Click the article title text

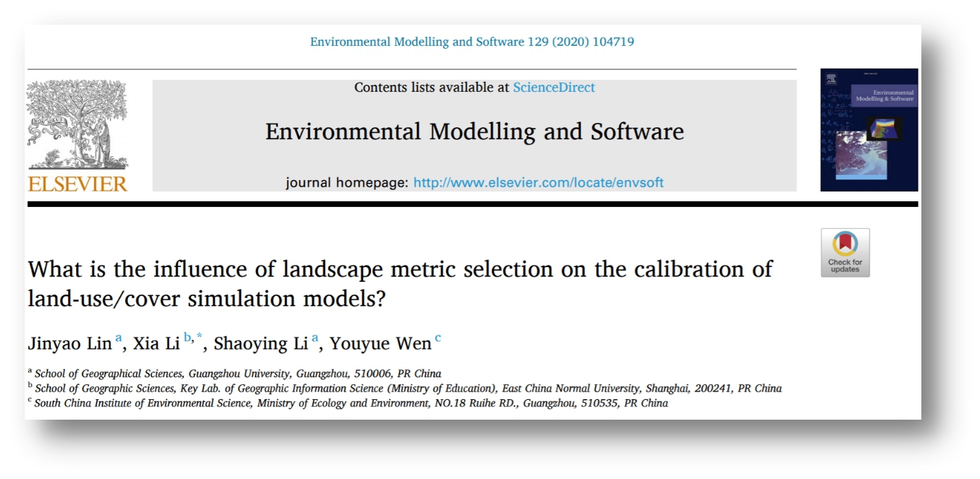(400, 283)
